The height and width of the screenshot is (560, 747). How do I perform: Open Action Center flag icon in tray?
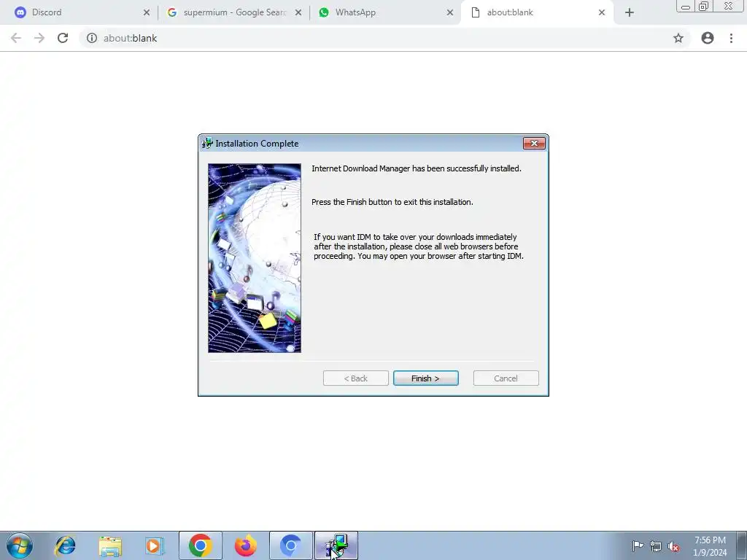pos(638,545)
